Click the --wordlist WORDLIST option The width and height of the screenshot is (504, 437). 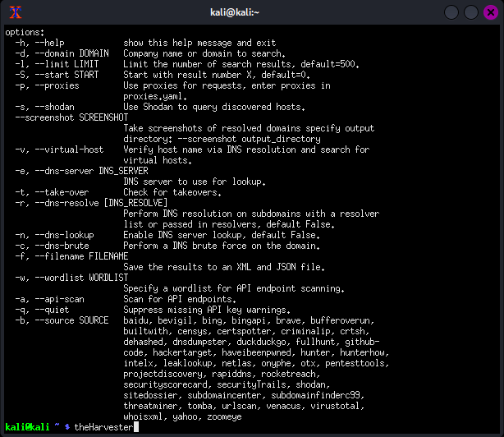(x=71, y=278)
